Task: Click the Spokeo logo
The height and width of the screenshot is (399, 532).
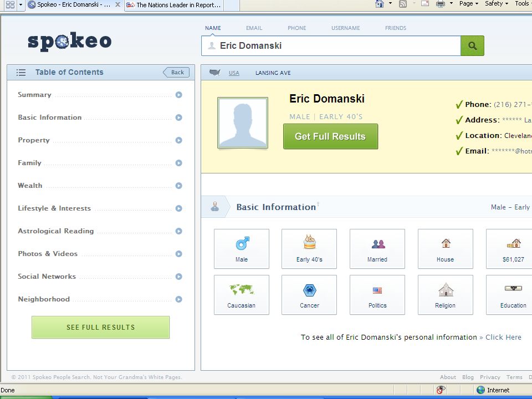Action: pos(70,42)
